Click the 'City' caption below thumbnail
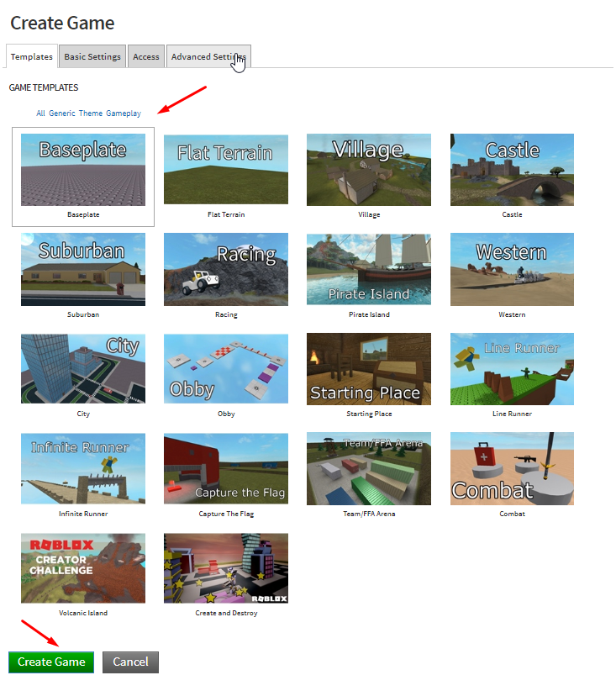This screenshot has width=616, height=691. tap(83, 414)
